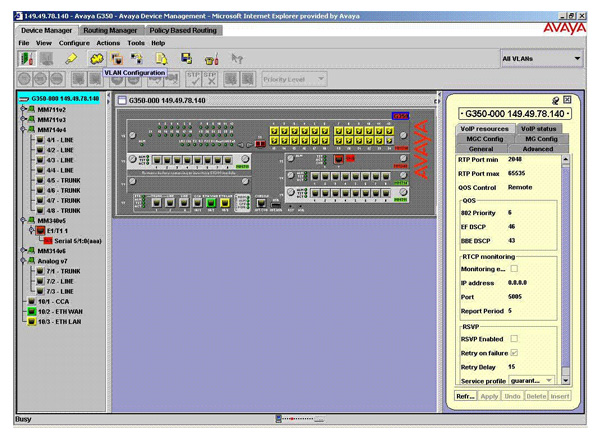The height and width of the screenshot is (440, 600).
Task: Open the Service profile dropdown
Action: pyautogui.click(x=531, y=381)
